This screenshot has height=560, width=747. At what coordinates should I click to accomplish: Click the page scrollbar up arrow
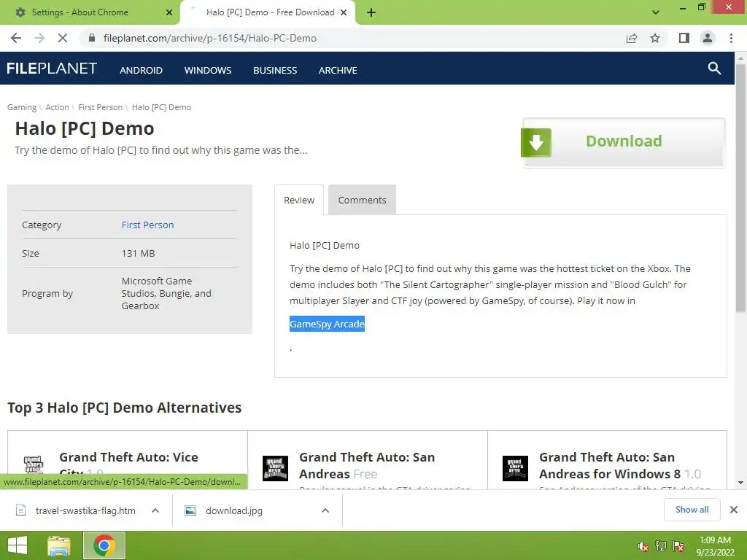click(741, 58)
